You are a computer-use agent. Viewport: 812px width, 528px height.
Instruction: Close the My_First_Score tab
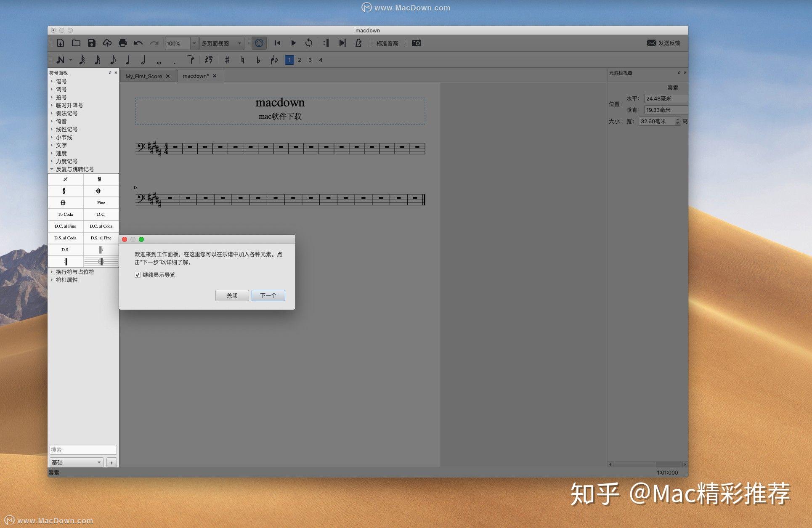pos(168,76)
